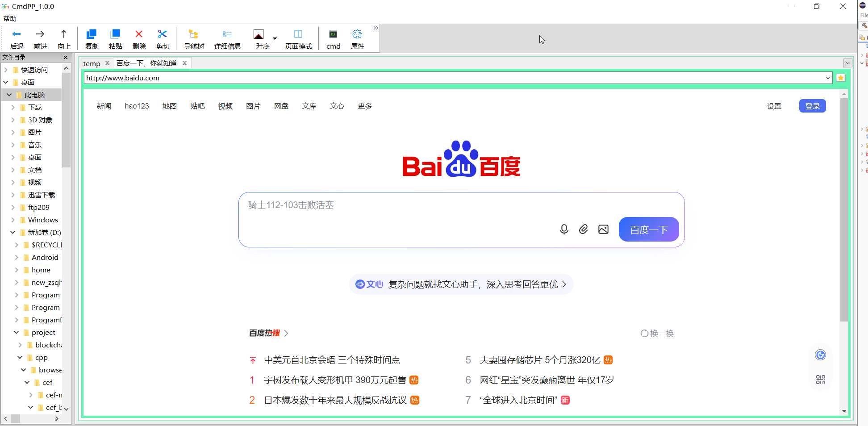Close the temp tab
The width and height of the screenshot is (868, 426).
click(x=107, y=63)
